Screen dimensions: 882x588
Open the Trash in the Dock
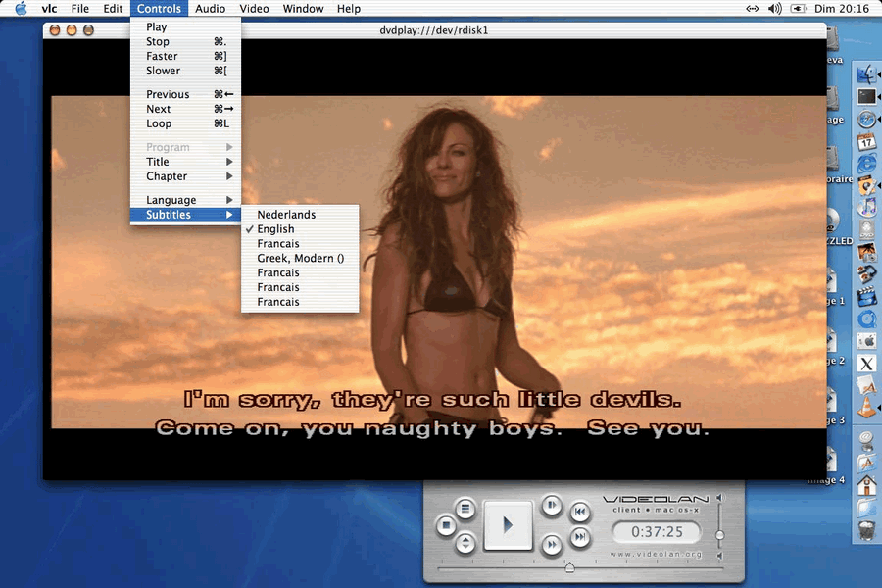pyautogui.click(x=867, y=530)
